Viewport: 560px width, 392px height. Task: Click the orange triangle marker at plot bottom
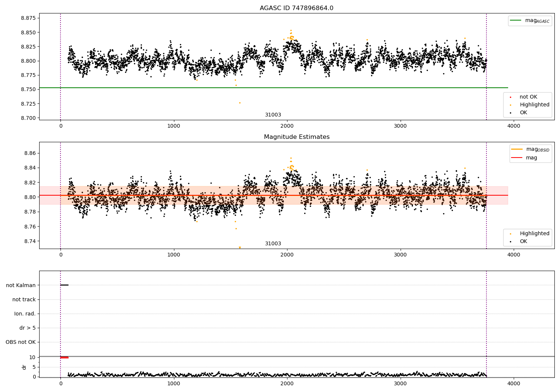240,248
